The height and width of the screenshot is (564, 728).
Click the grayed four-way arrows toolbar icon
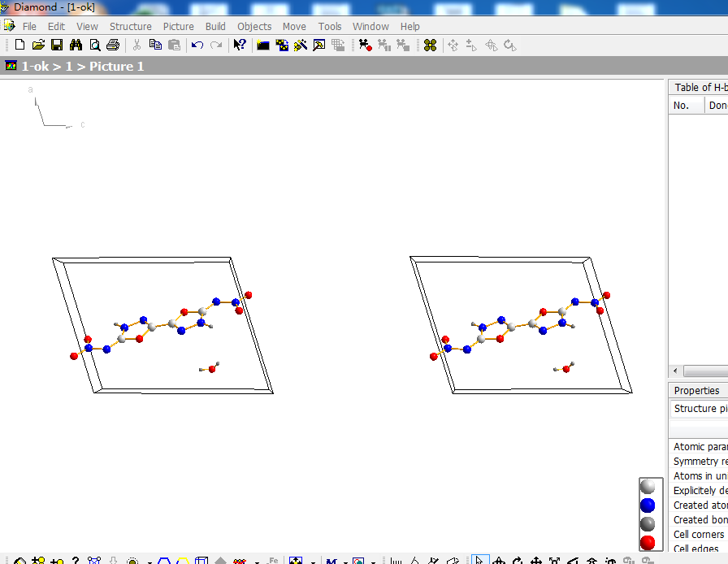point(453,45)
